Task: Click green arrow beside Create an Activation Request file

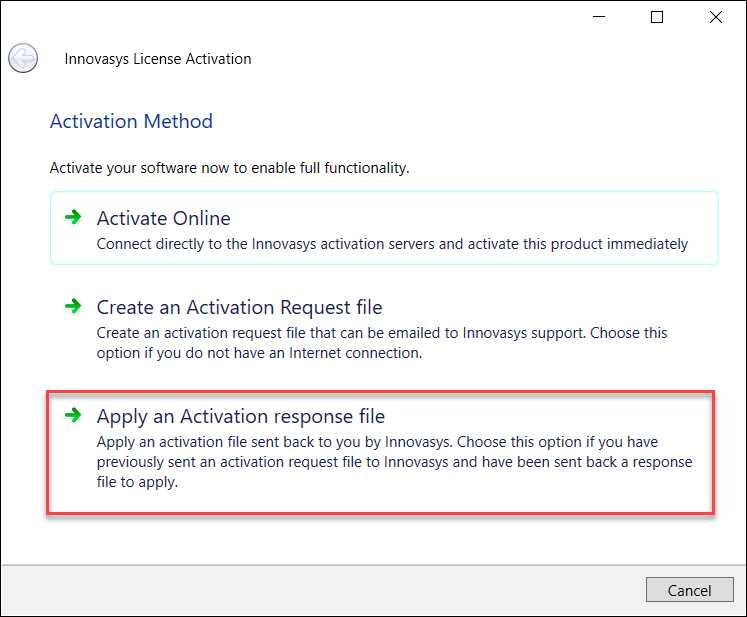Action: tap(73, 306)
